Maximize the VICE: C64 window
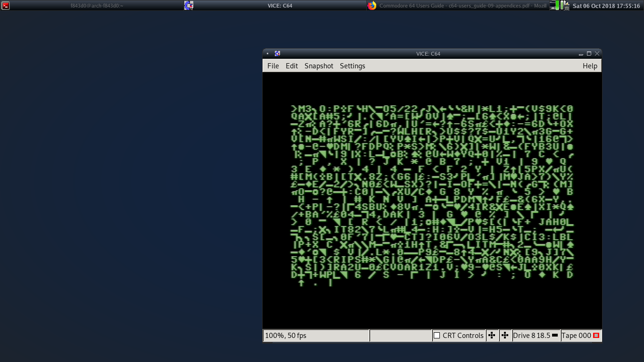 pyautogui.click(x=589, y=54)
